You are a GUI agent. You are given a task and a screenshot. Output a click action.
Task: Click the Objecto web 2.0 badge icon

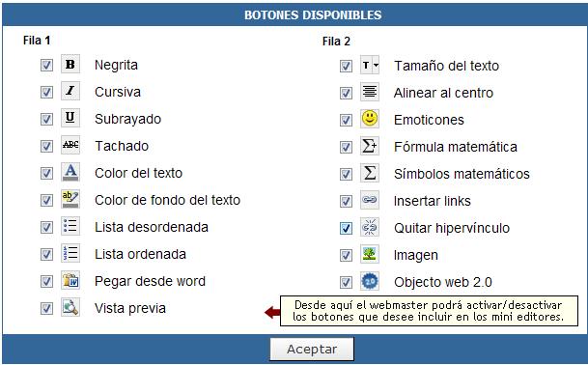[370, 281]
